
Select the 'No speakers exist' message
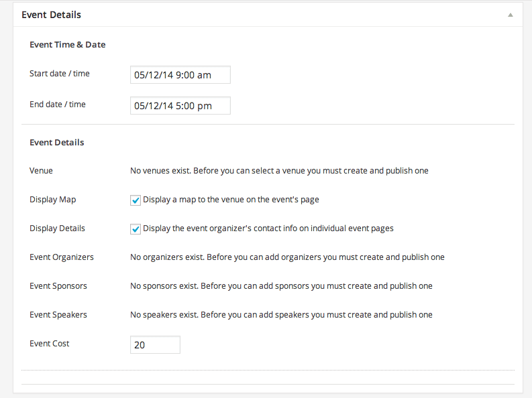[281, 315]
